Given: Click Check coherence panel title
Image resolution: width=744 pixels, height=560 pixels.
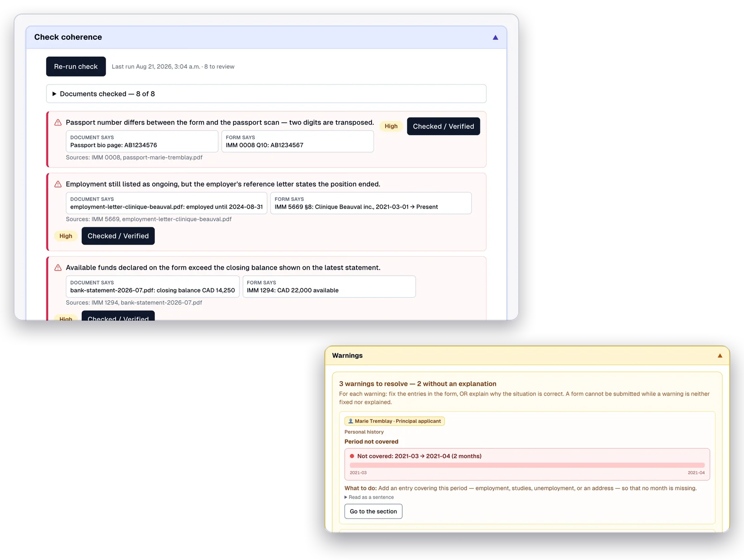Looking at the screenshot, I should [68, 37].
